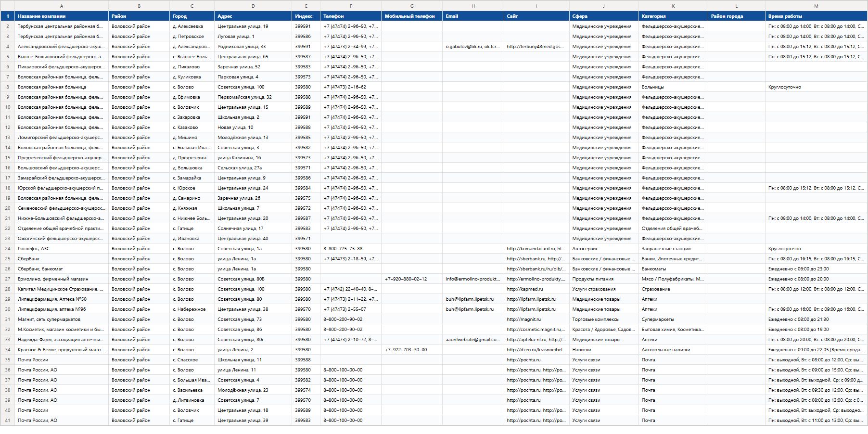Select the "Ломигорский фельдшерско-акушерс…" cell

click(62, 138)
